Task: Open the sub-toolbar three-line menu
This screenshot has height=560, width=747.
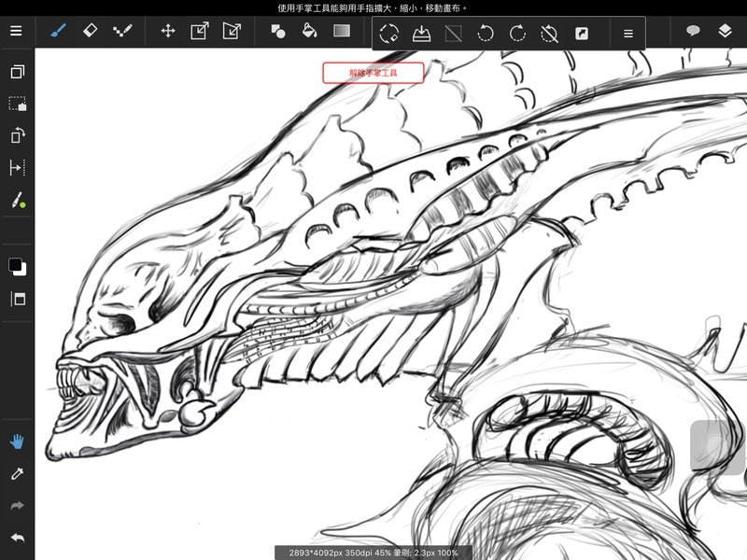Action: pyautogui.click(x=628, y=34)
